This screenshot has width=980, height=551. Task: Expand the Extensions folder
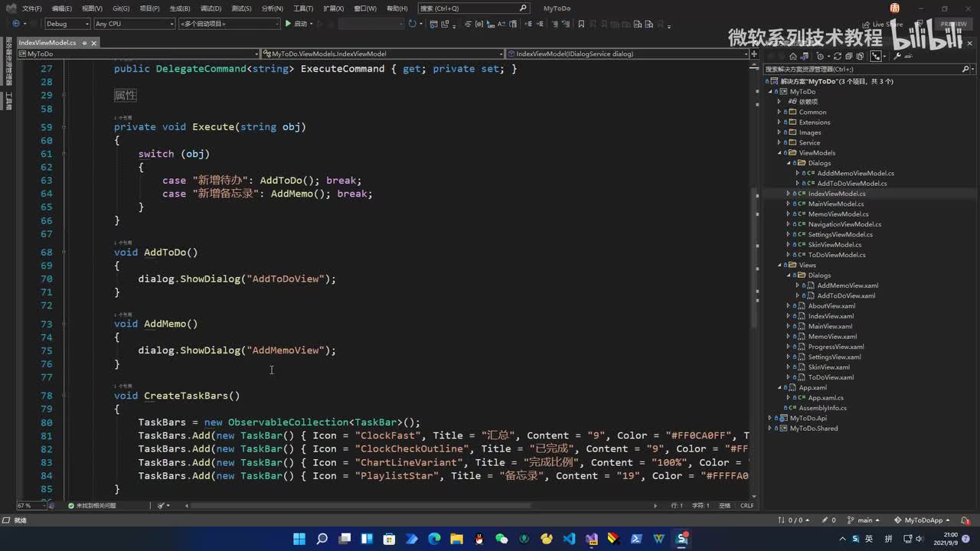(779, 122)
